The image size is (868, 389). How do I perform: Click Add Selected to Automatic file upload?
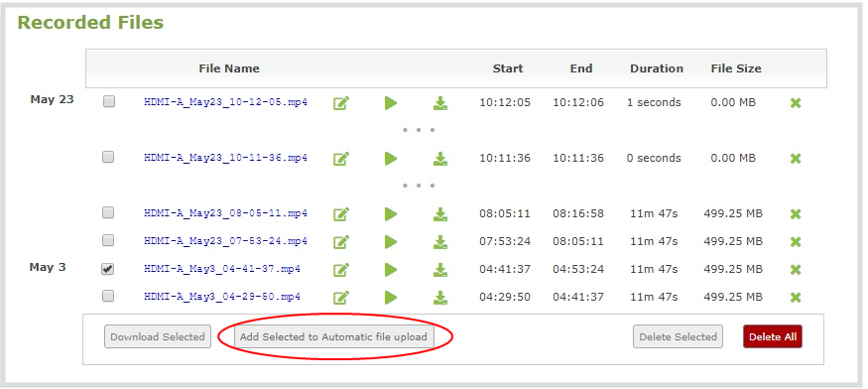pyautogui.click(x=333, y=336)
